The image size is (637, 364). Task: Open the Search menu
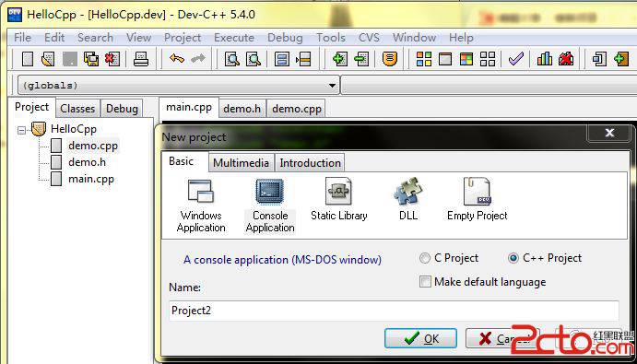pos(95,38)
